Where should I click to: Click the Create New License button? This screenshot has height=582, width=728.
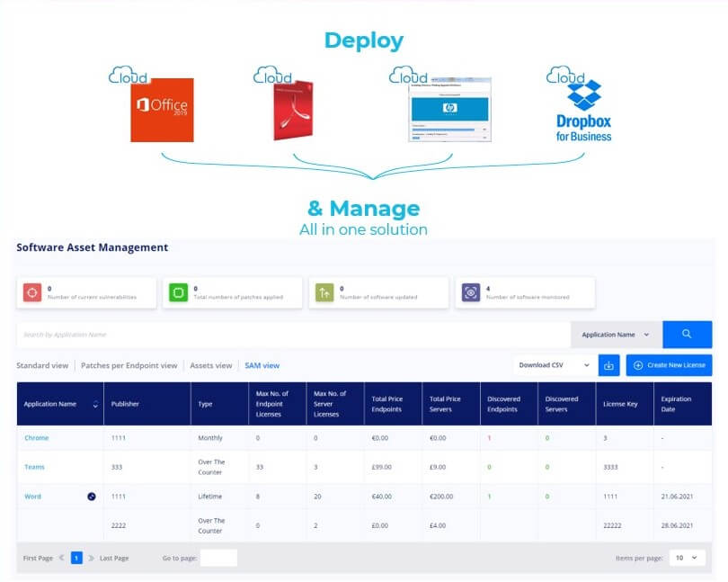pyautogui.click(x=669, y=365)
